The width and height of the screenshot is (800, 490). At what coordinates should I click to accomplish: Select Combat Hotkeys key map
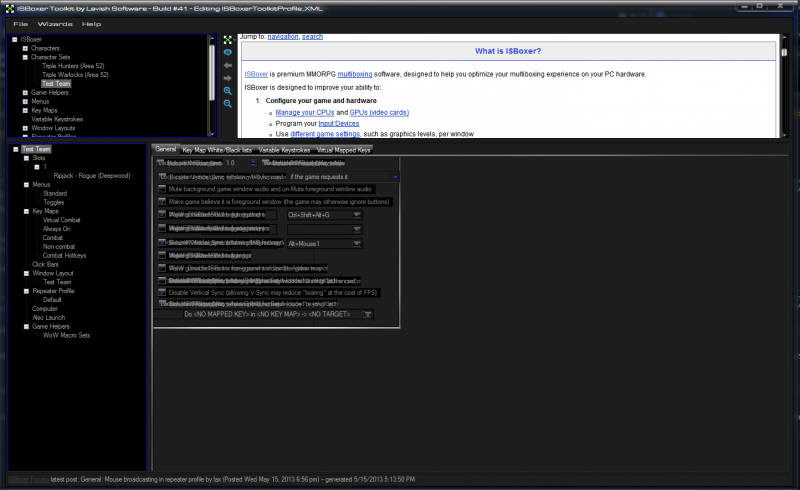[x=64, y=255]
